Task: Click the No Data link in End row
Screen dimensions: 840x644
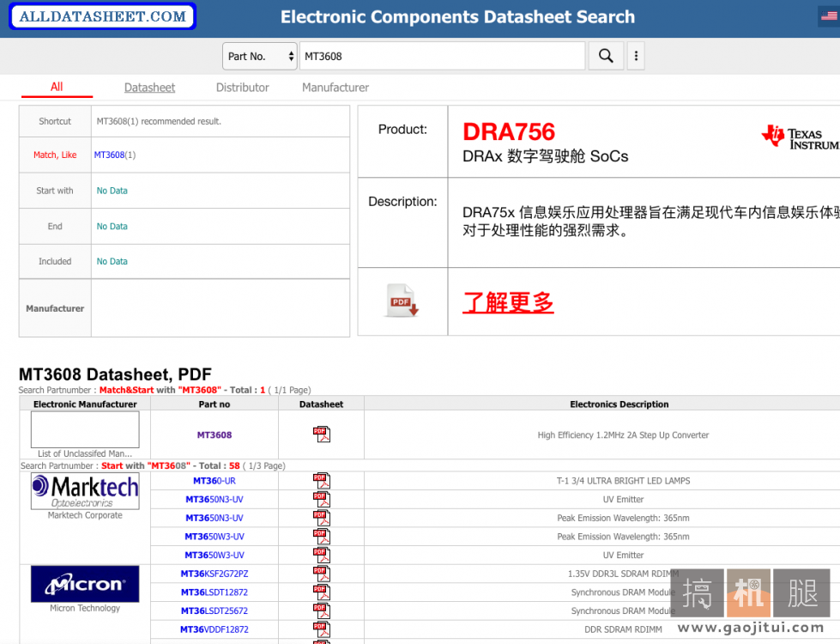Action: [x=112, y=227]
